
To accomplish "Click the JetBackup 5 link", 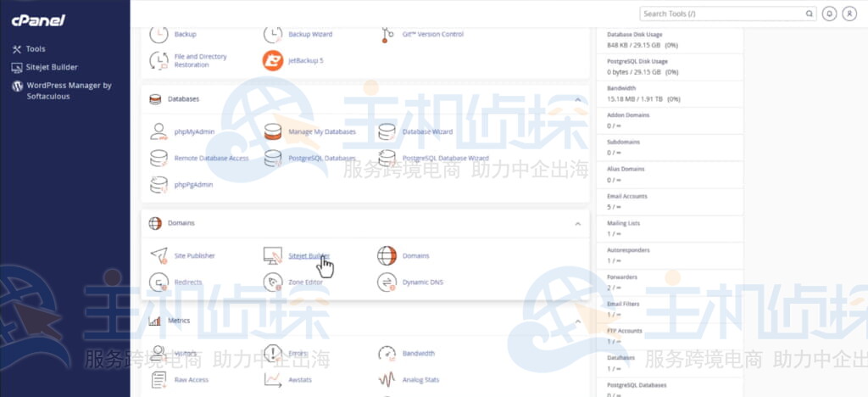I will tap(306, 60).
